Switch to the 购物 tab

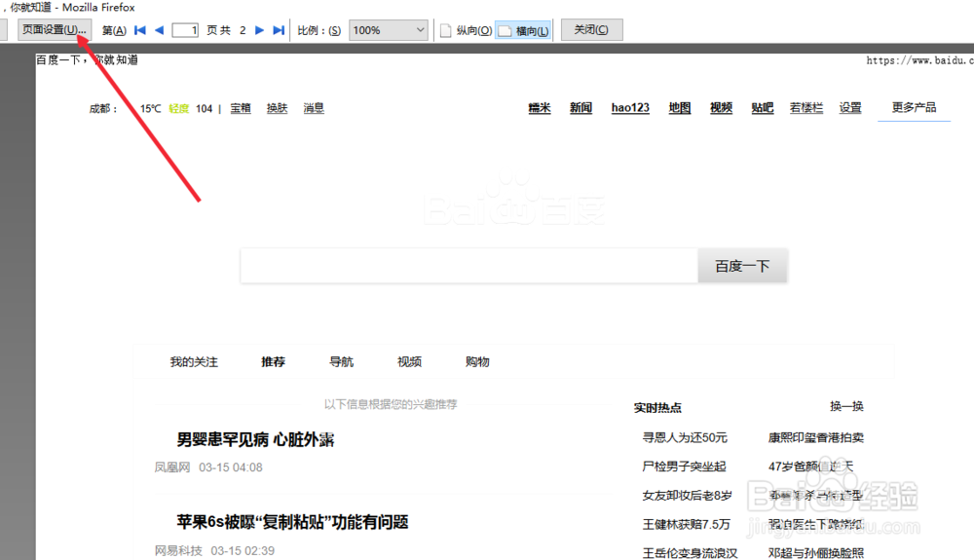tap(477, 362)
